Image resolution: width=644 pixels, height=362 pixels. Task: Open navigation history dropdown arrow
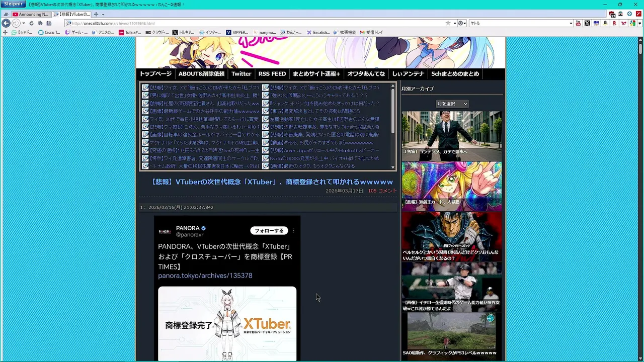tap(24, 23)
